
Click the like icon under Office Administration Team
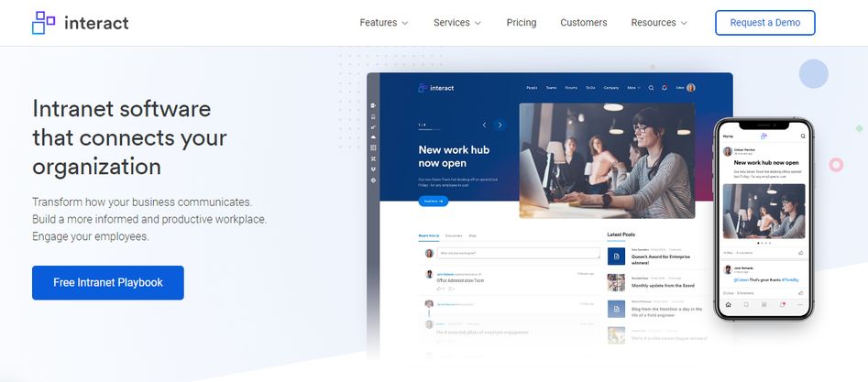point(440,289)
